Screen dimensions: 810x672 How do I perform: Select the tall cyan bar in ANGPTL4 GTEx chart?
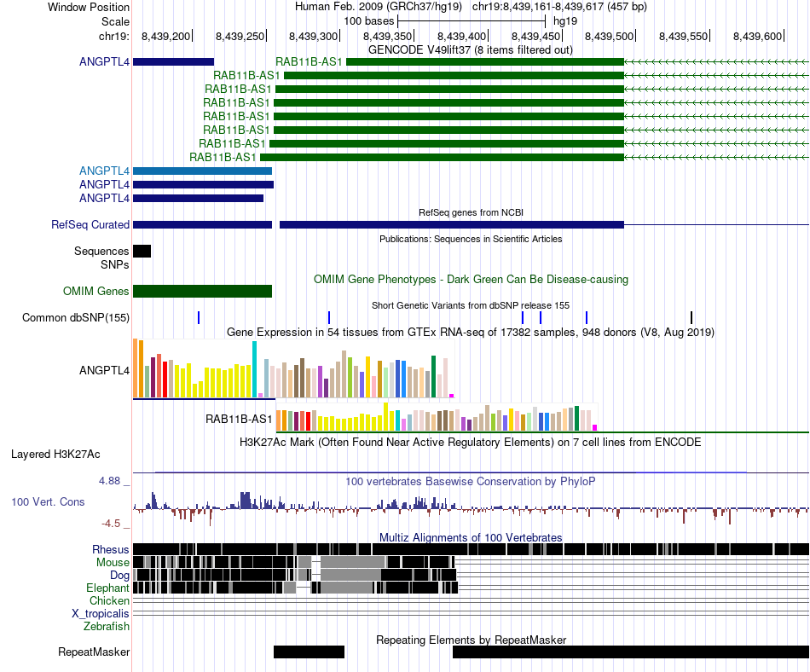point(254,369)
